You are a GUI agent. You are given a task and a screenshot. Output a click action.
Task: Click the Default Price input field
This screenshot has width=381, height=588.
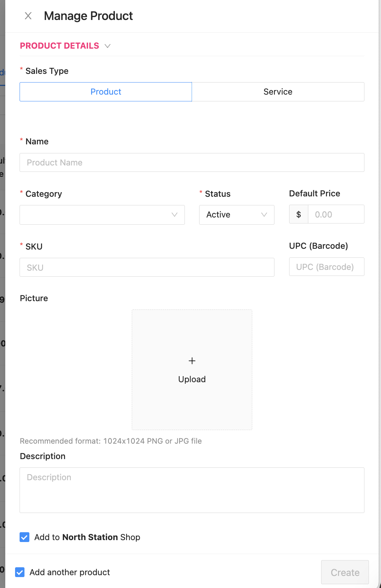336,214
